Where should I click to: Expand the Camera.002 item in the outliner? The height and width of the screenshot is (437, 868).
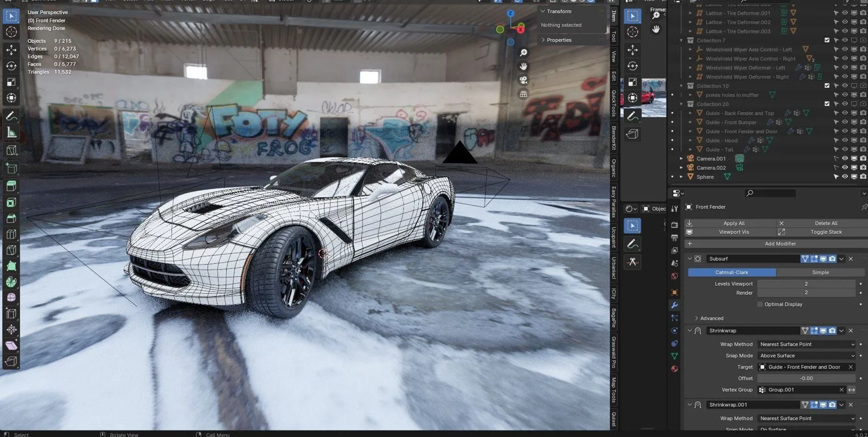681,168
